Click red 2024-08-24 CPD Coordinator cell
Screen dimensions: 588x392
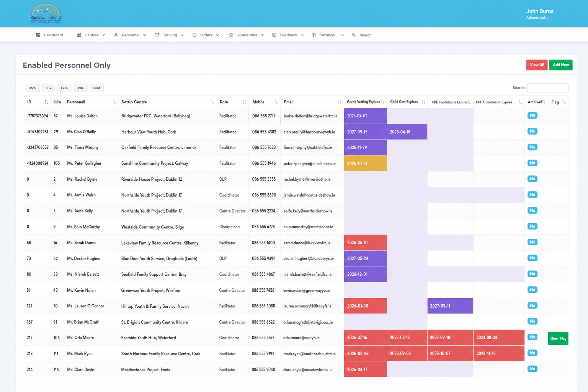pos(499,338)
